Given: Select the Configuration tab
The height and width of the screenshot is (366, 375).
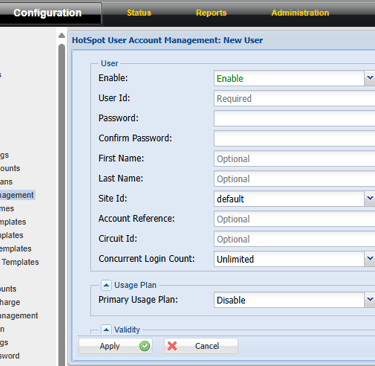Looking at the screenshot, I should click(x=50, y=13).
